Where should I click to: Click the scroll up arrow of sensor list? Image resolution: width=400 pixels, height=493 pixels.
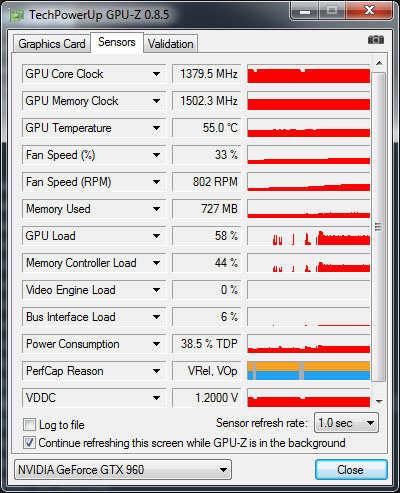(379, 63)
